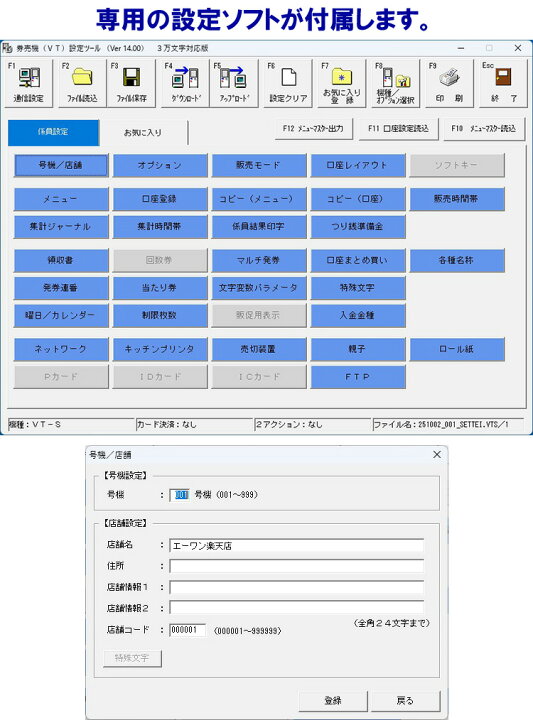The width and height of the screenshot is (533, 720).
Task: Open the 口座レイアウト button
Action: click(358, 165)
